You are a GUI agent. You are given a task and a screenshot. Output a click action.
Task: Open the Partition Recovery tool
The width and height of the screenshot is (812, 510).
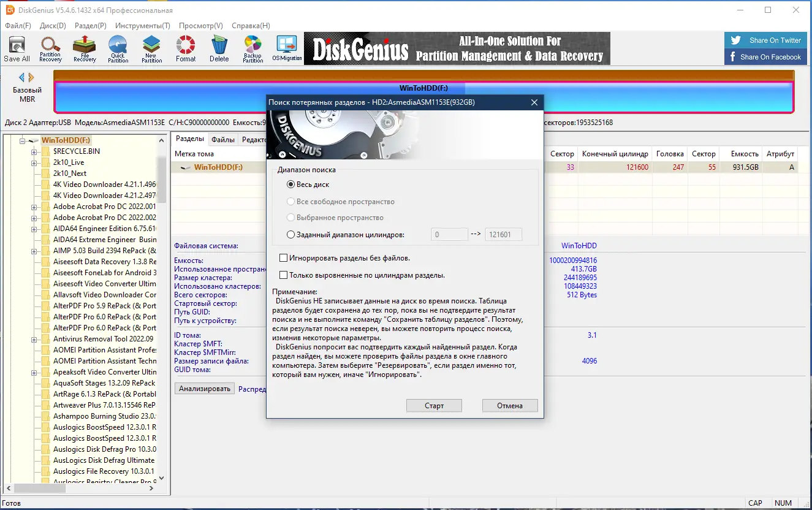[x=50, y=48]
